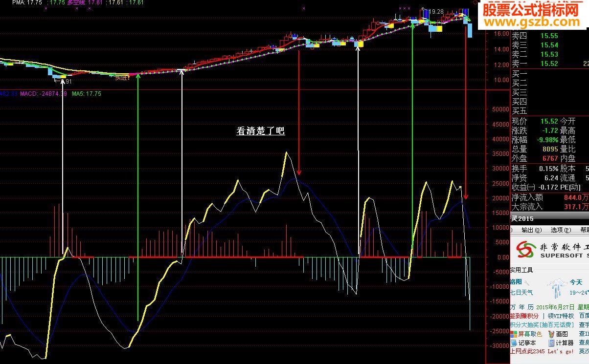
Task: Click the 0.00 indicator axis label
Action: (502, 257)
